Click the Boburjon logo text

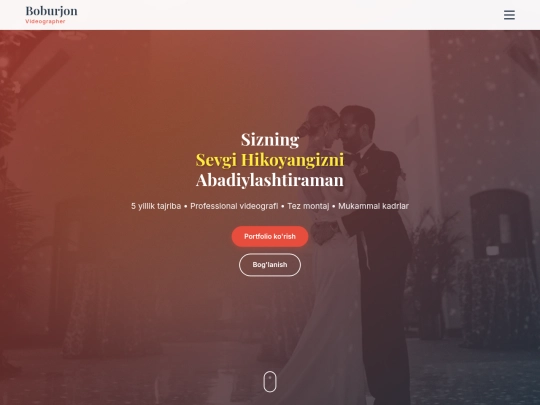(52, 11)
